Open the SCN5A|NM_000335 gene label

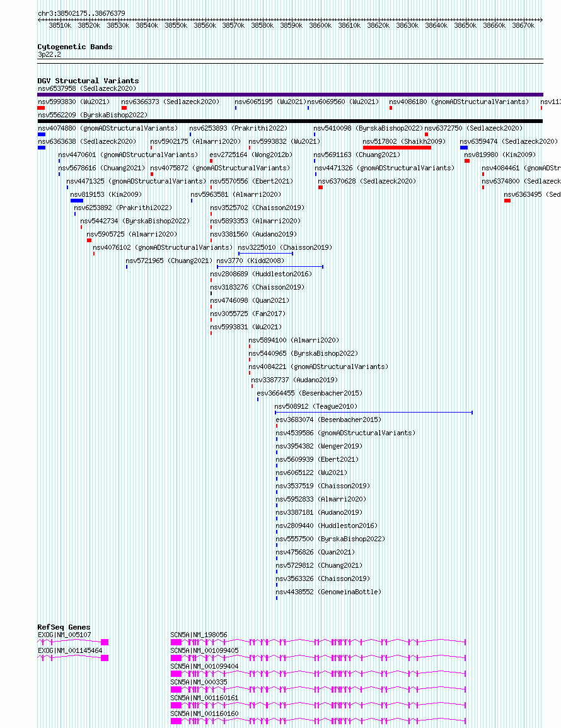click(199, 682)
